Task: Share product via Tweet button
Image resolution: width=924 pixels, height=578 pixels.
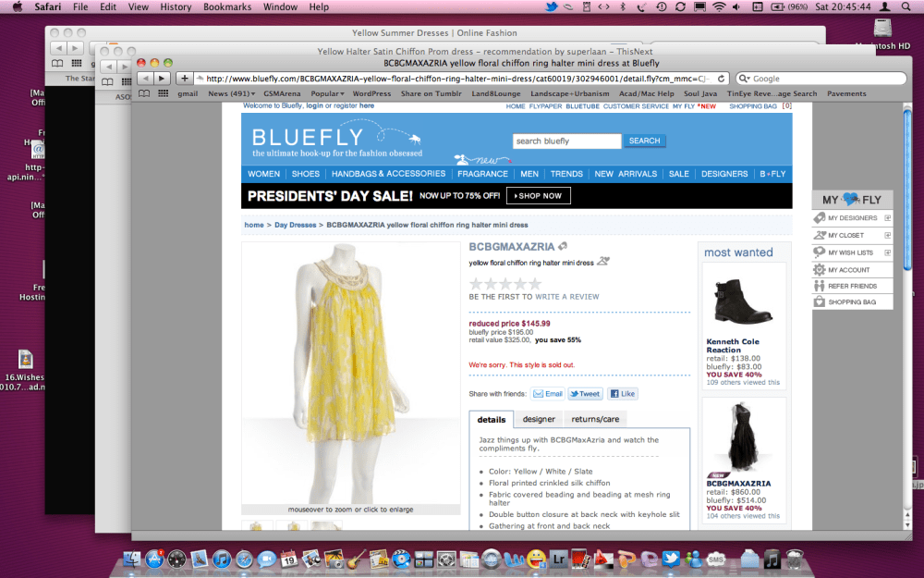Action: pyautogui.click(x=585, y=394)
